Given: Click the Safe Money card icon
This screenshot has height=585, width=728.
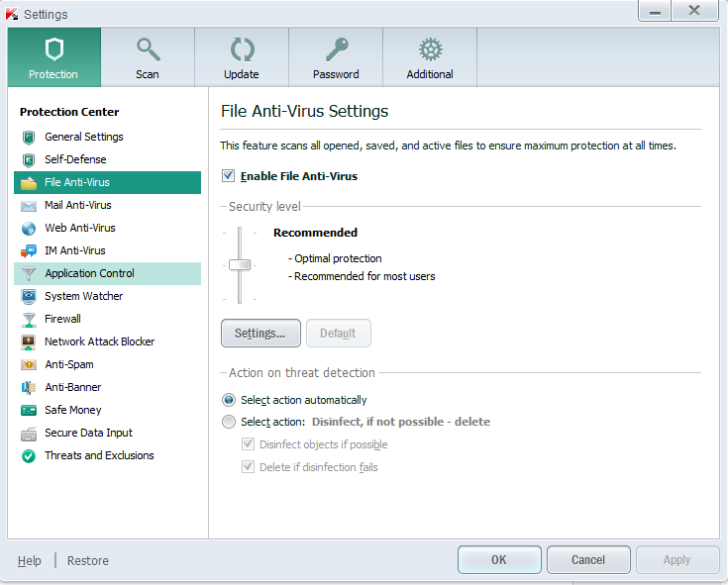Looking at the screenshot, I should click(29, 410).
